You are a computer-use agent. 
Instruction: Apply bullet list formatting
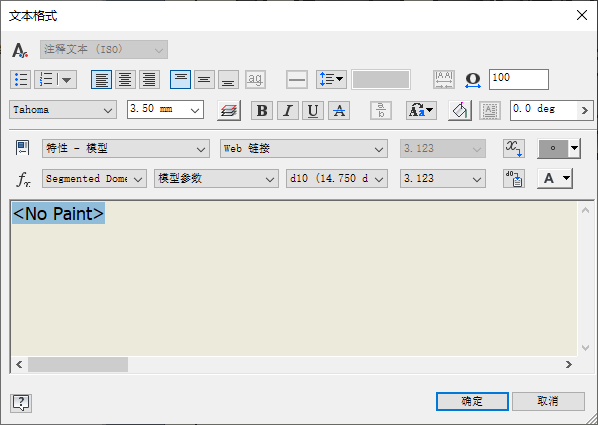[21, 79]
